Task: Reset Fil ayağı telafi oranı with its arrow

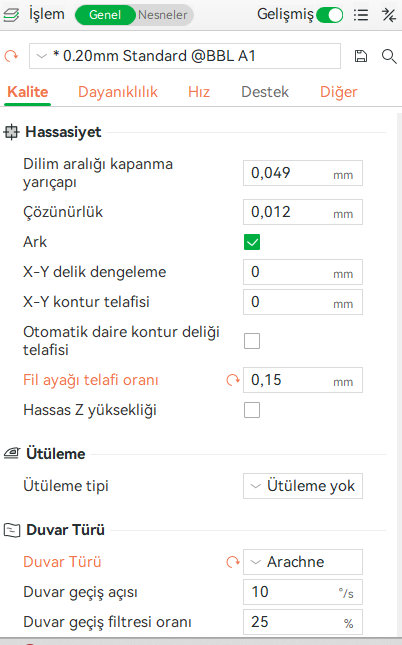Action: click(233, 380)
